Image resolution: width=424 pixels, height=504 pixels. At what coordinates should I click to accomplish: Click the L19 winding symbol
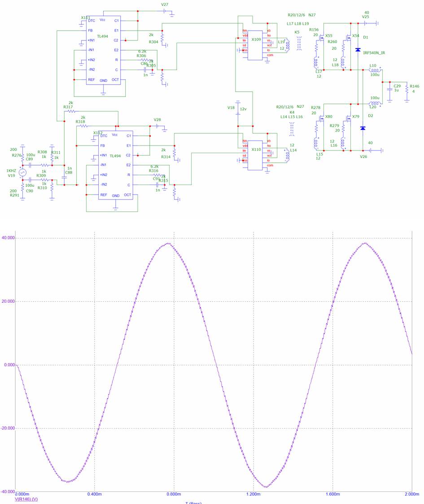coord(287,45)
